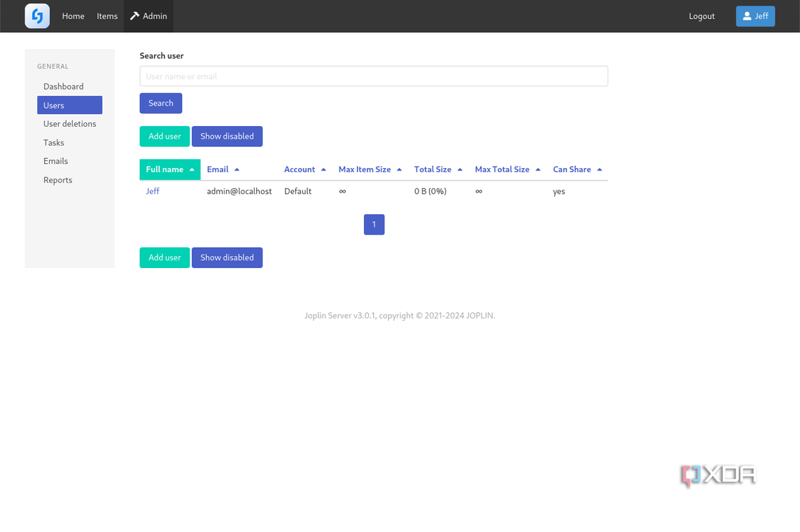
Task: Sort table by Account column header
Action: 300,169
